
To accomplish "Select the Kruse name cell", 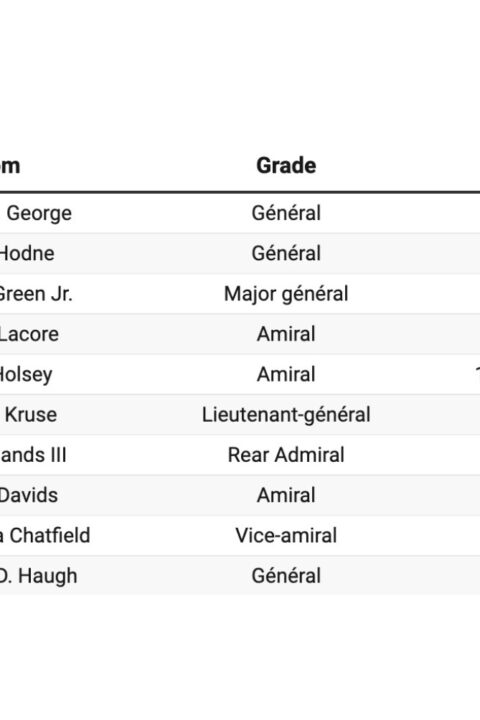I will 31,415.
